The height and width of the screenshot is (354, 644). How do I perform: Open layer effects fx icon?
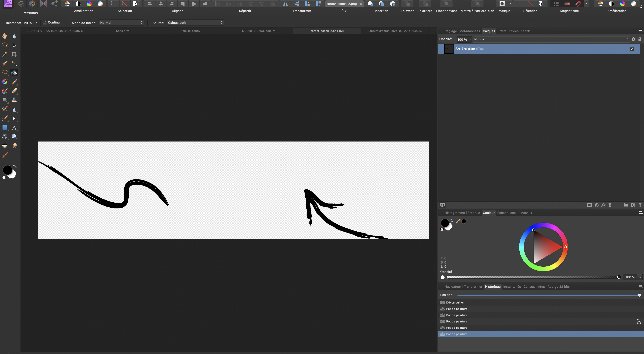click(x=603, y=205)
